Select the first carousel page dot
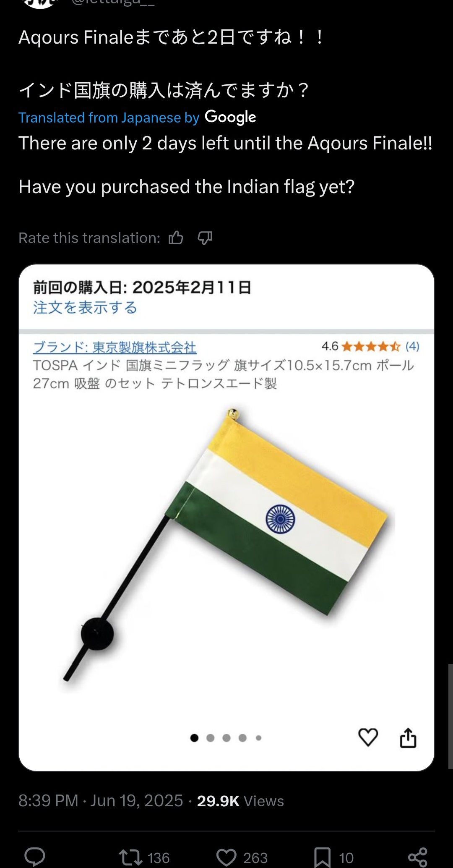Screen dimensions: 453x868 (x=194, y=737)
